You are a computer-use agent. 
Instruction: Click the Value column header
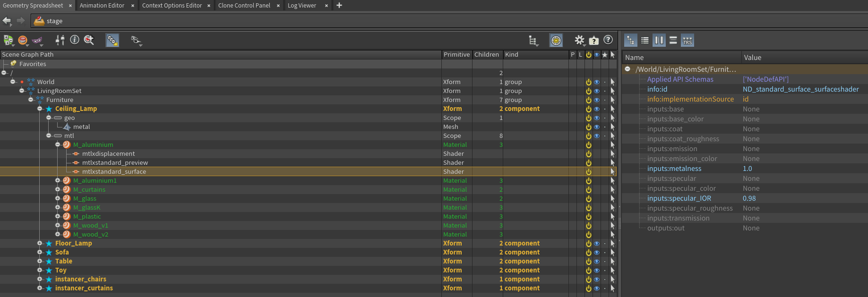pyautogui.click(x=804, y=58)
